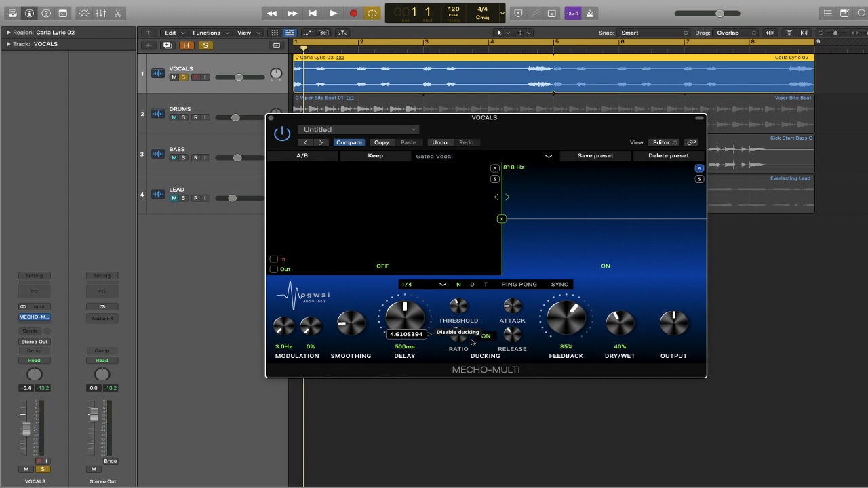Screen dimensions: 868x488
Task: Go to previous plugin setting
Action: (306, 142)
